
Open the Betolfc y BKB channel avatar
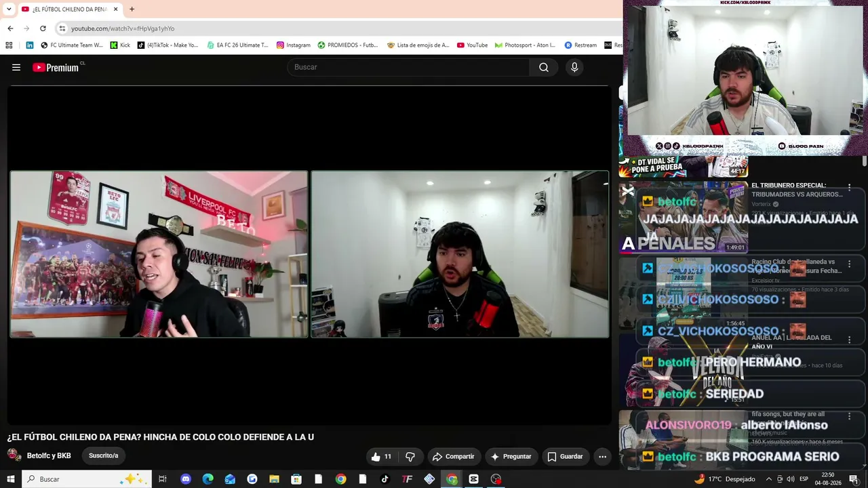pos(14,455)
